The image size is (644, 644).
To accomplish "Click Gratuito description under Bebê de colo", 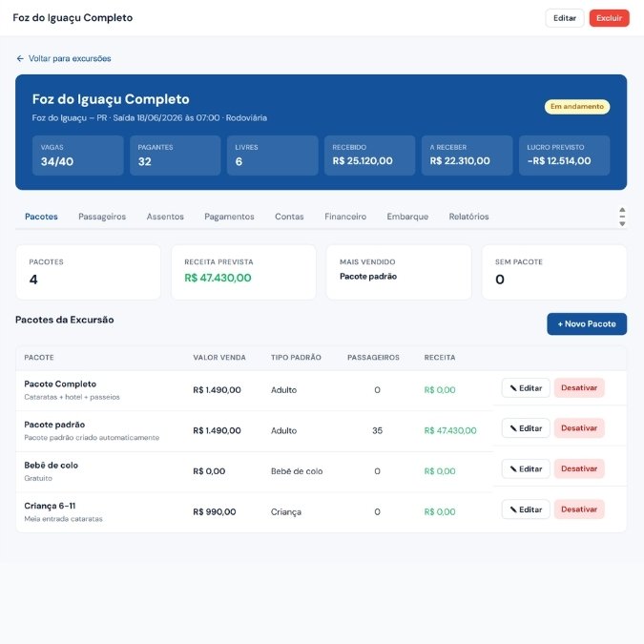I will click(38, 479).
